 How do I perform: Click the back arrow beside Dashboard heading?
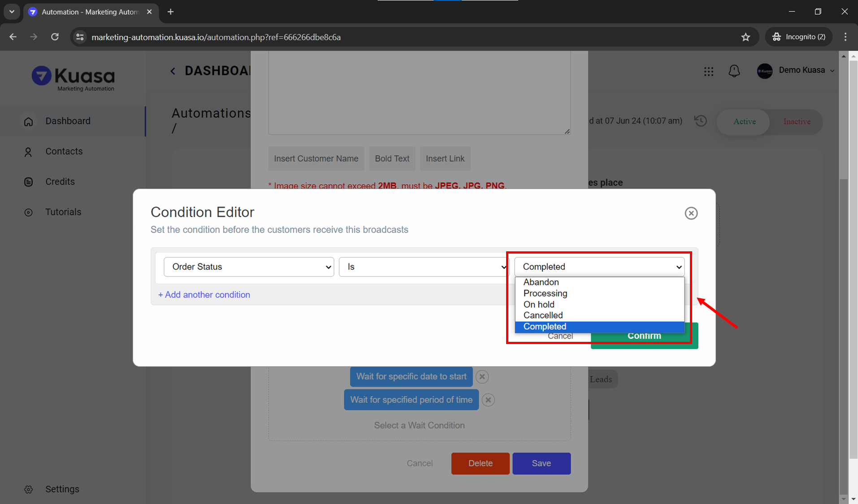pyautogui.click(x=173, y=71)
